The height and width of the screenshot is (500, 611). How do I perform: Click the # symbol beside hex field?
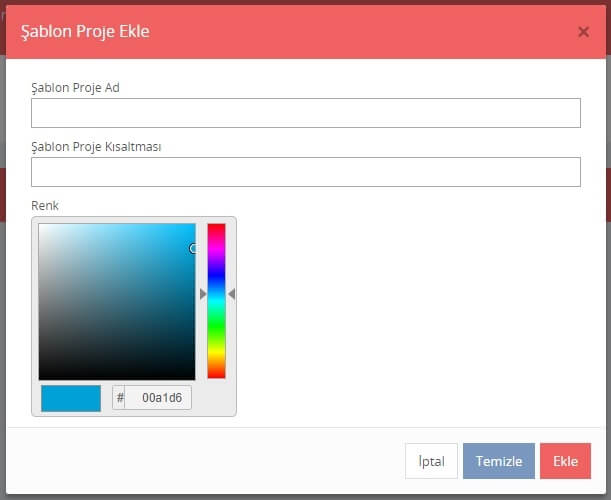pos(120,398)
